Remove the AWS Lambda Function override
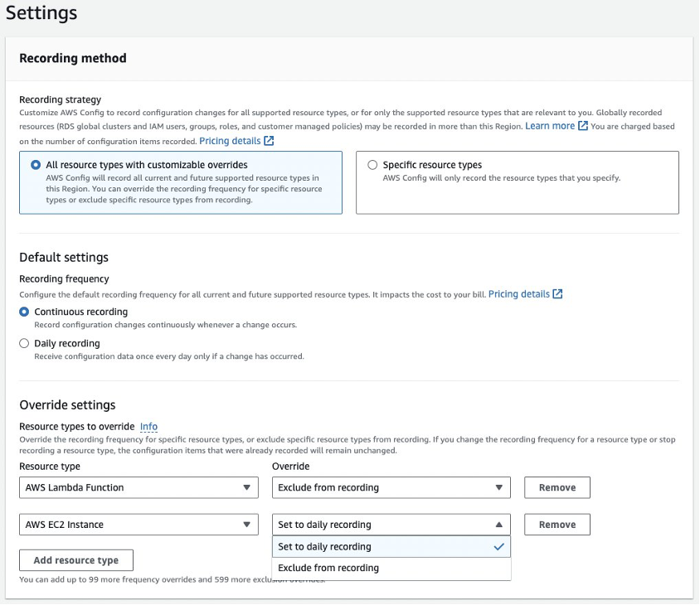Image resolution: width=700 pixels, height=605 pixels. point(557,487)
